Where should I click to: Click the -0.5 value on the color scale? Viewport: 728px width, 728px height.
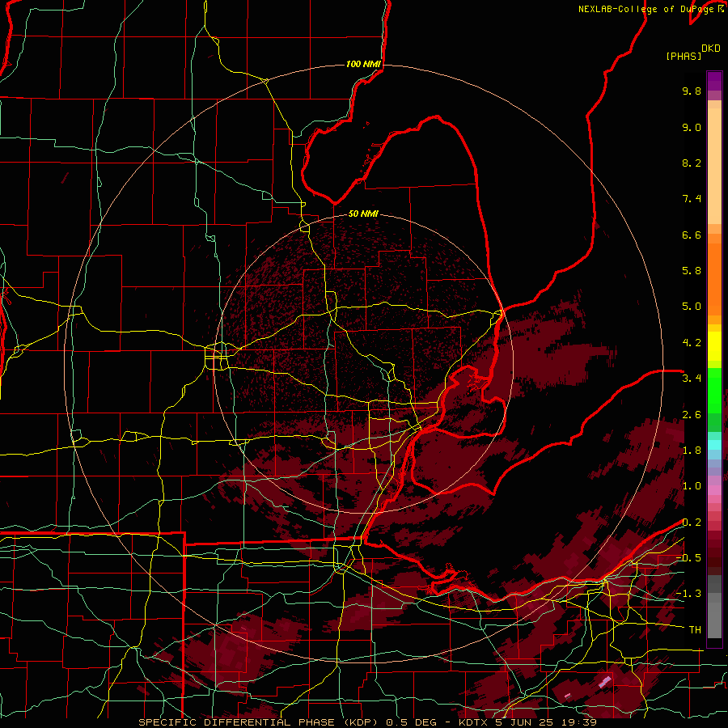coord(689,558)
